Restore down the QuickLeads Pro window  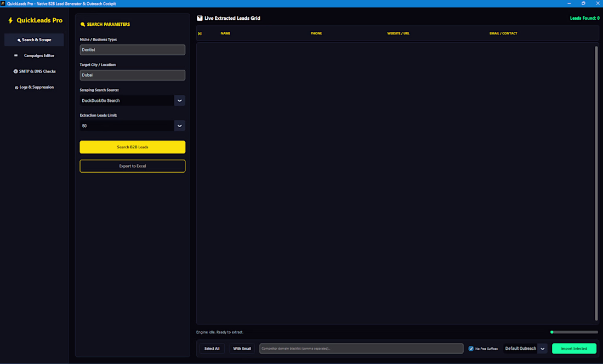583,3
